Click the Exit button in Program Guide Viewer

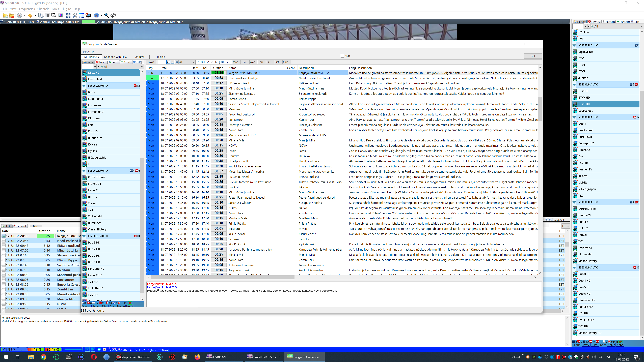point(532,56)
